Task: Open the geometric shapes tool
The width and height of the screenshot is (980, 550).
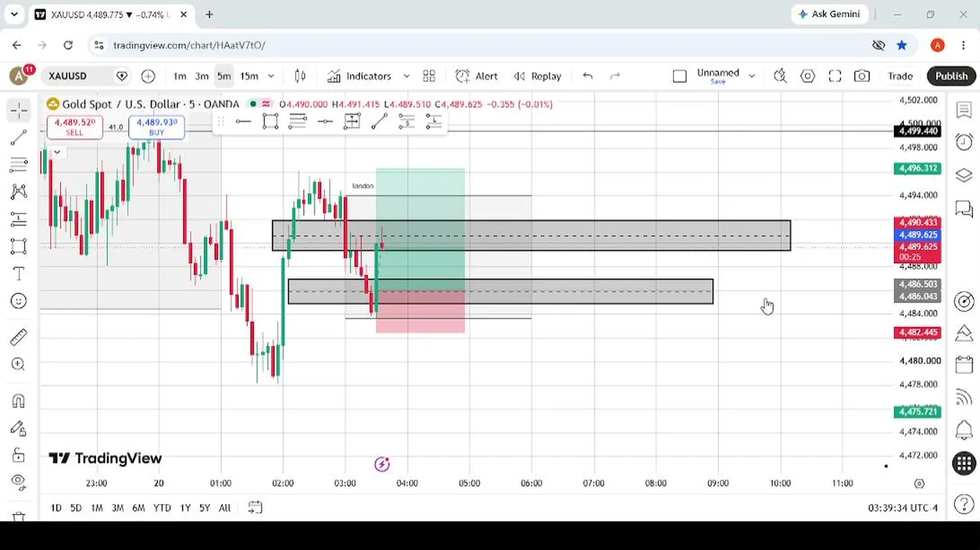Action: [19, 246]
